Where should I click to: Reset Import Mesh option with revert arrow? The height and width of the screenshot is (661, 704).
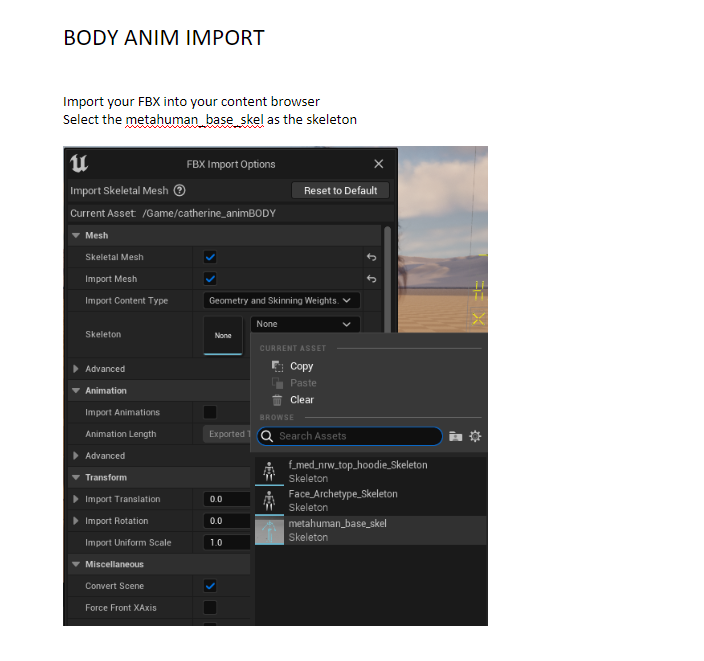[371, 279]
